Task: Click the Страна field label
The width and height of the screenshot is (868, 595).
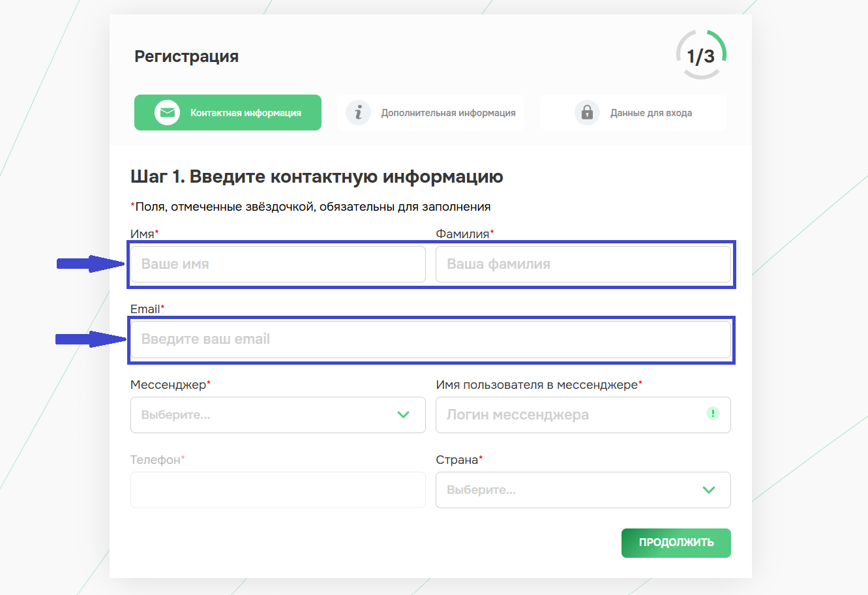Action: pos(459,460)
